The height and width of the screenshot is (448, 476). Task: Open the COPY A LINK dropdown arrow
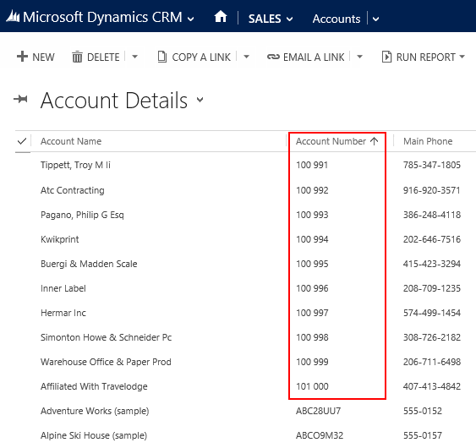coord(246,57)
